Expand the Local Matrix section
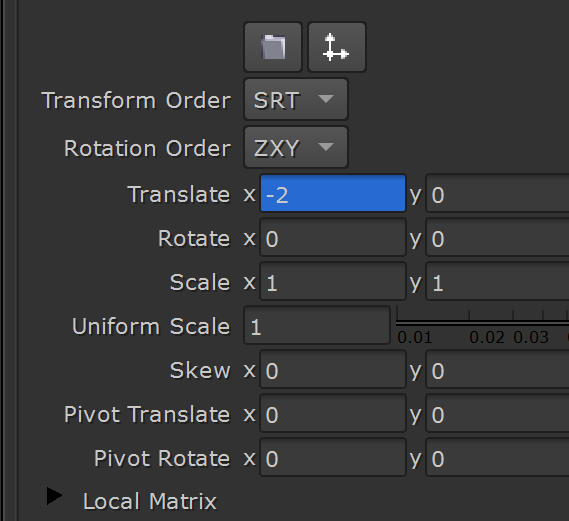Screen dimensions: 569x521 pos(54,496)
